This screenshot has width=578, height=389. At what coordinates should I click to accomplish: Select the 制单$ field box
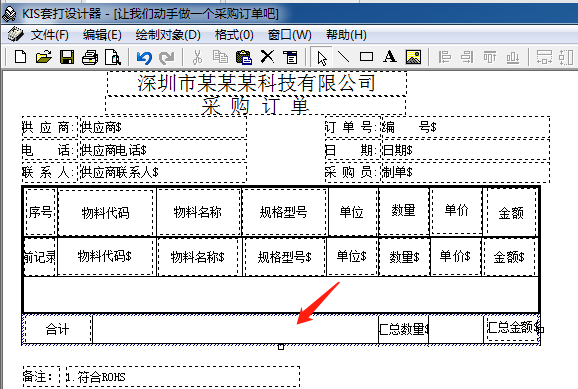[465, 172]
